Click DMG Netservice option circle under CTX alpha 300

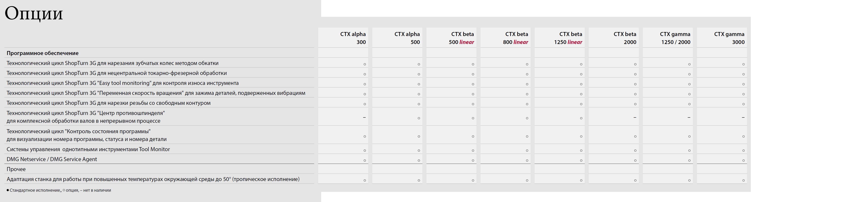point(365,161)
